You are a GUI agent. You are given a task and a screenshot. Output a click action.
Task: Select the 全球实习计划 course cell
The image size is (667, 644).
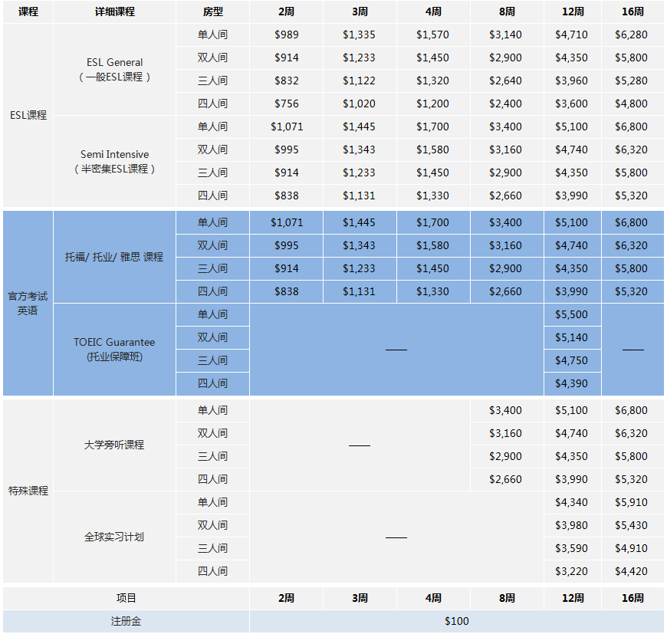[x=114, y=537]
